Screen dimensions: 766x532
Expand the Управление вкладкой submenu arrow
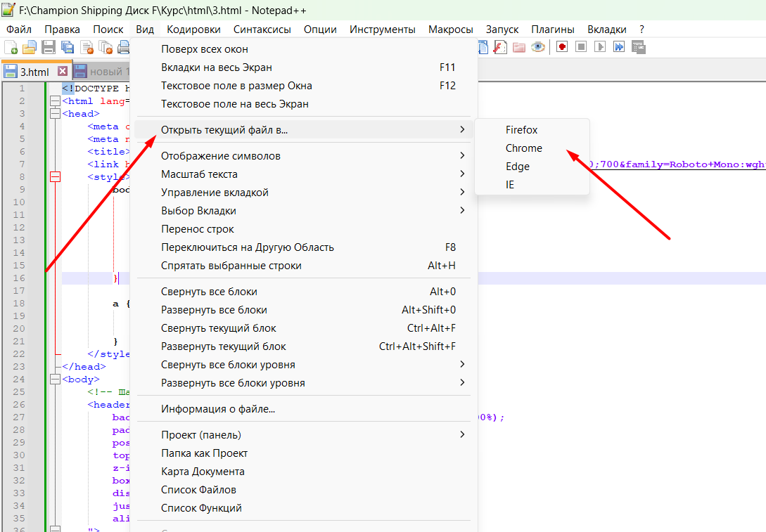point(462,193)
